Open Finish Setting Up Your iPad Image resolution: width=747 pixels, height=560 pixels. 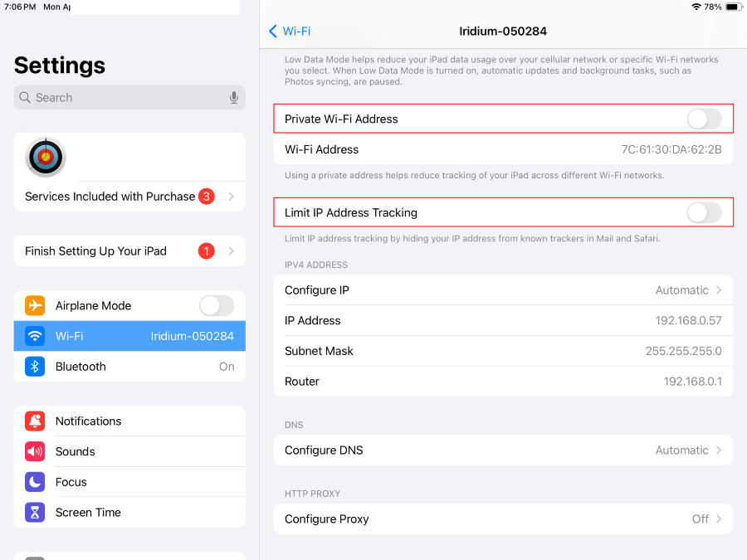(x=129, y=251)
